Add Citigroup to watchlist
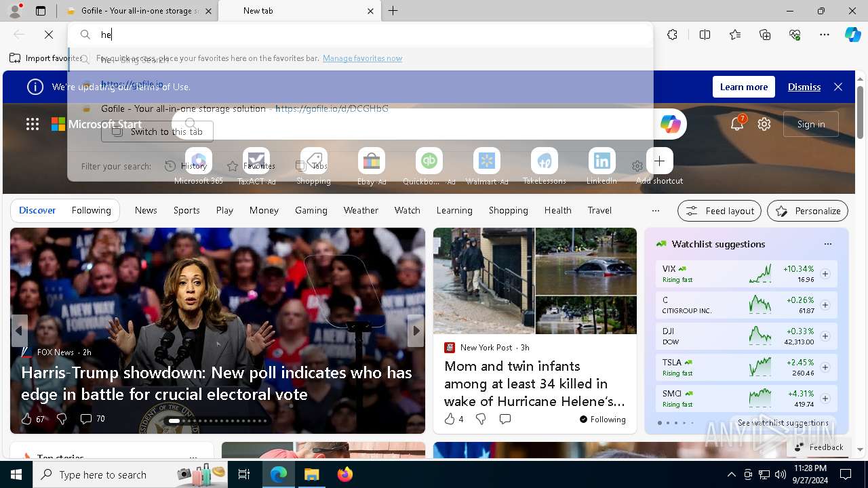The width and height of the screenshot is (868, 488). [825, 305]
